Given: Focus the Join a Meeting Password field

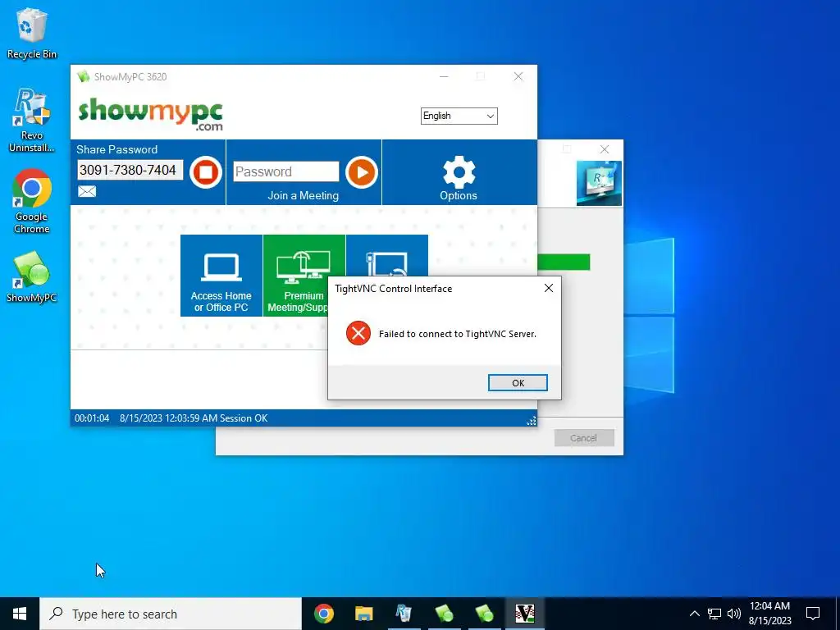Looking at the screenshot, I should coord(286,171).
